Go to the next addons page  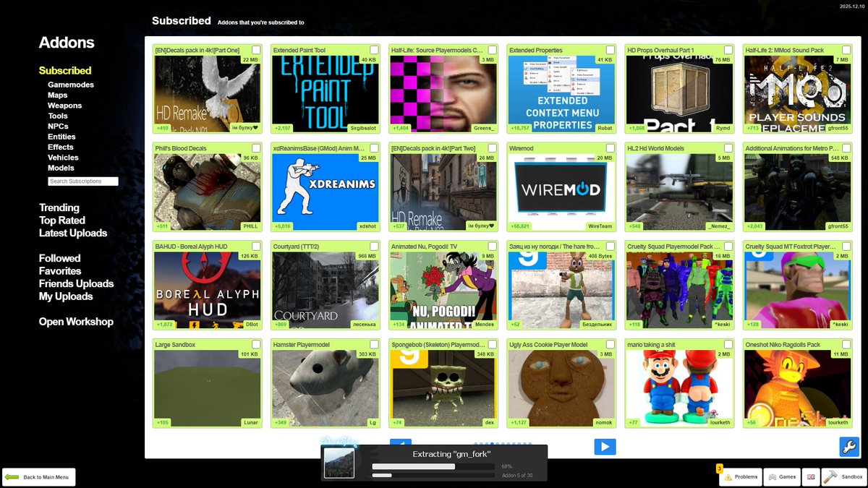605,447
